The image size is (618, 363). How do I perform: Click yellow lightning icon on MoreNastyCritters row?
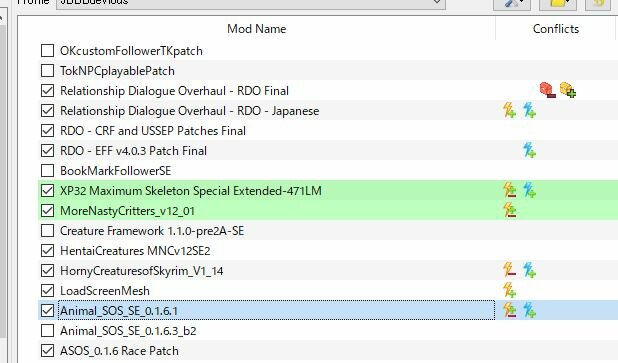509,210
